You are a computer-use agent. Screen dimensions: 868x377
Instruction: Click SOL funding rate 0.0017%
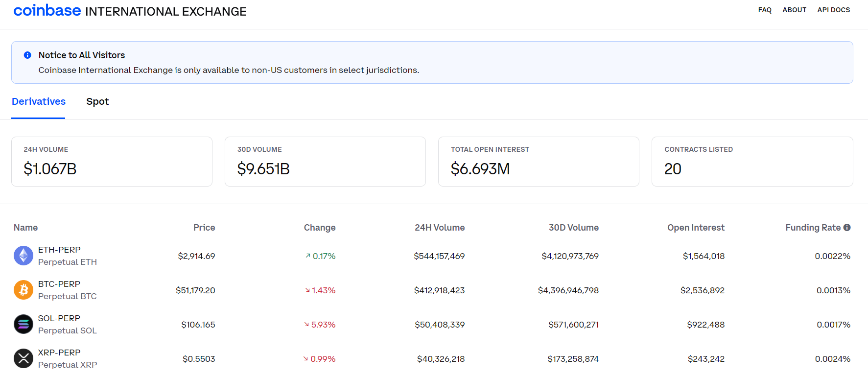coord(834,325)
